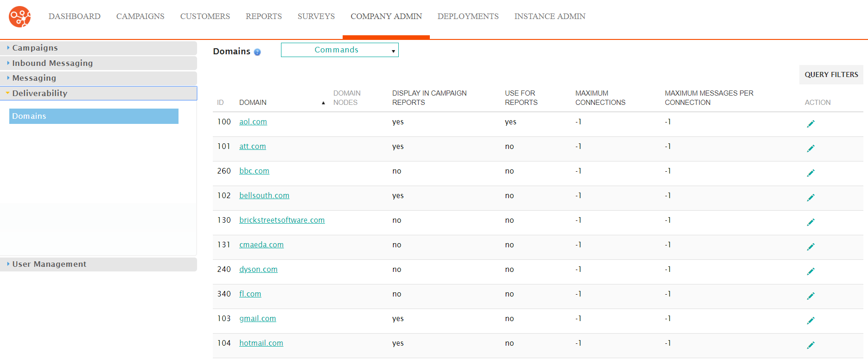Expand the Inbound Messaging section
Screen dimensions: 868x361
[98, 63]
